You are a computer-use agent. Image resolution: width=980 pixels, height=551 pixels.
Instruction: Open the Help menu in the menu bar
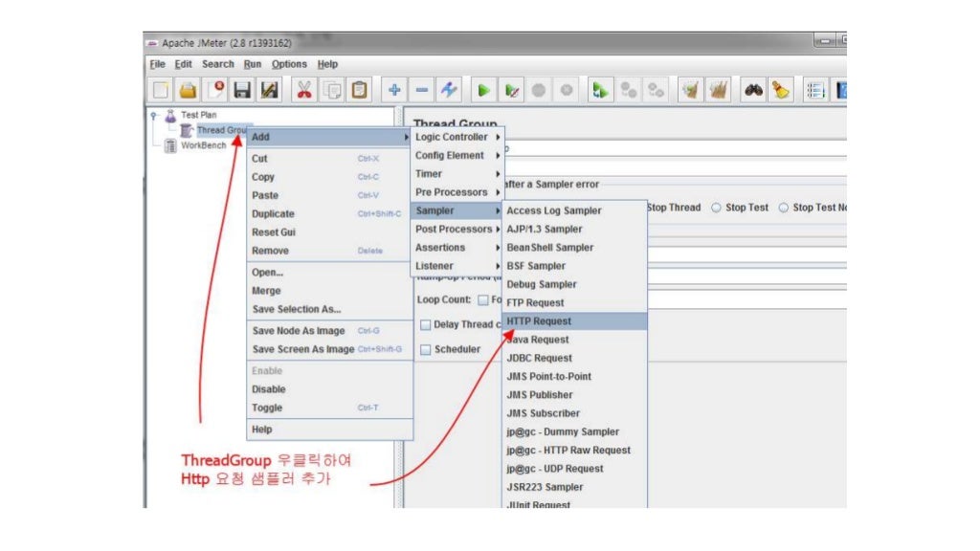(327, 64)
